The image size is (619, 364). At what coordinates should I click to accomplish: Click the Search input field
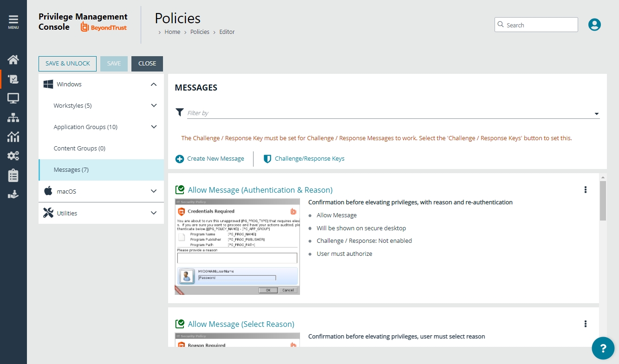coord(539,25)
